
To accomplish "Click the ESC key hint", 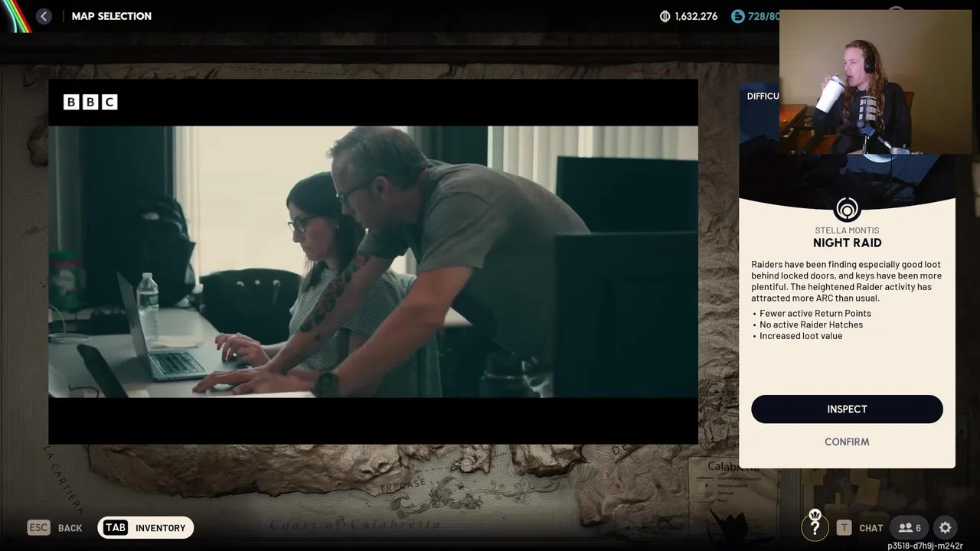I will [38, 527].
